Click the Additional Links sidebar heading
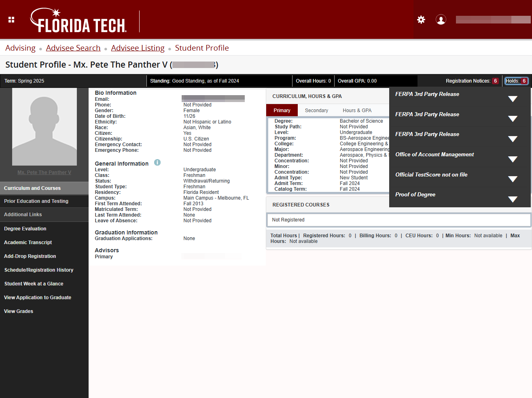 coord(44,215)
